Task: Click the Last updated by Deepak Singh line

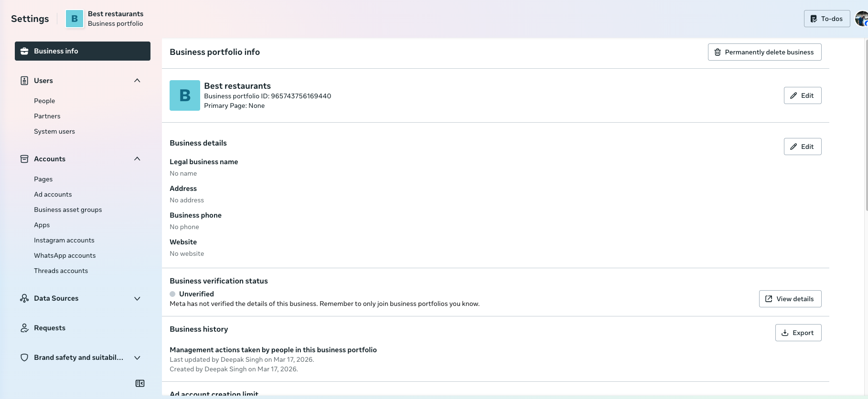Action: click(242, 359)
